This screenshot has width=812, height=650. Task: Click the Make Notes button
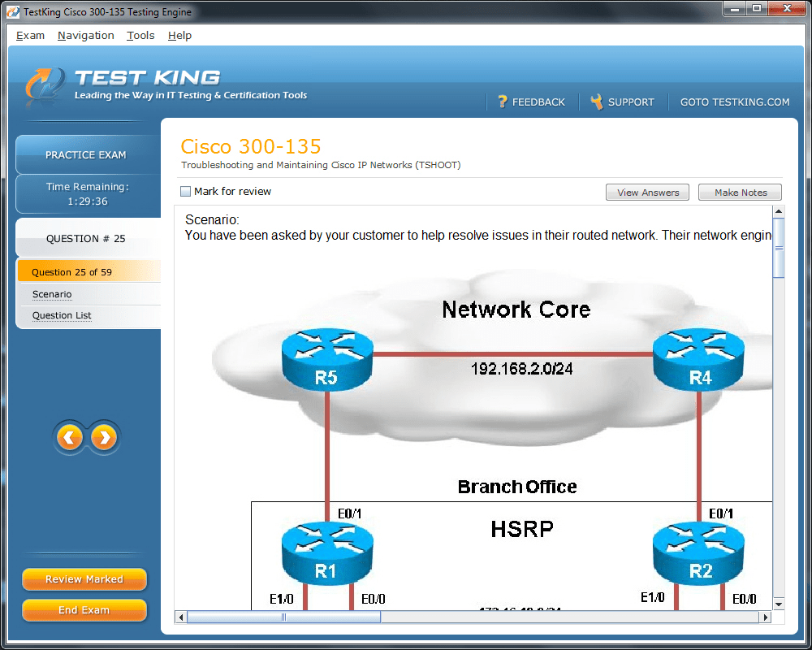coord(740,193)
